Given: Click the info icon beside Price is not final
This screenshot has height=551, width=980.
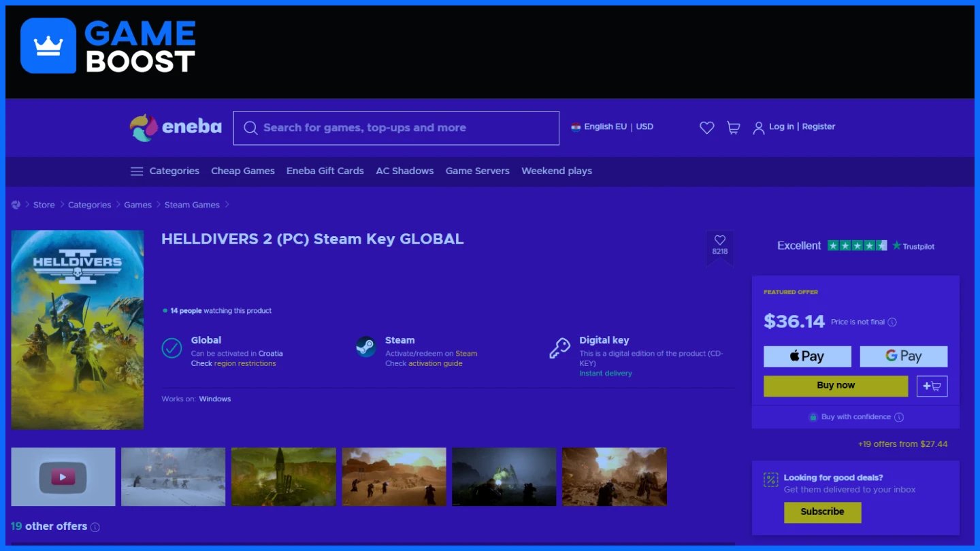Looking at the screenshot, I should click(x=892, y=322).
